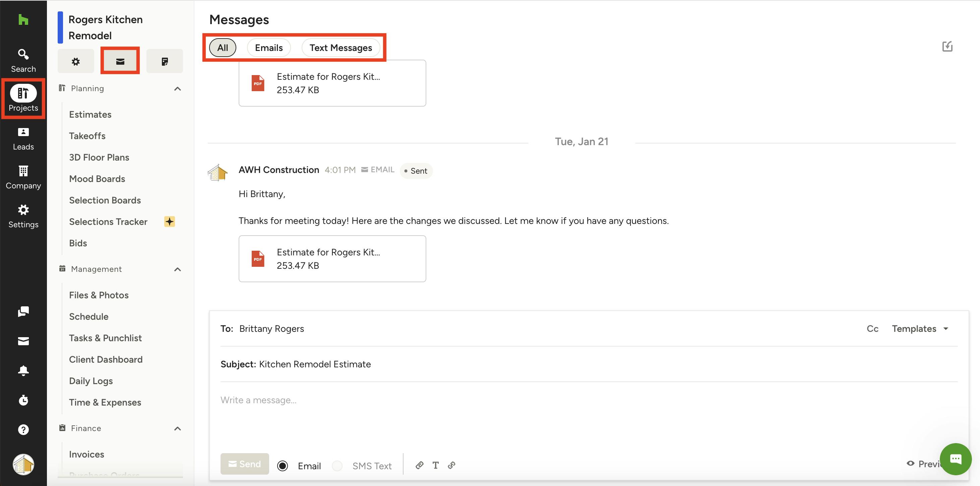Click the Write a message text area
Image resolution: width=980 pixels, height=486 pixels.
point(589,416)
